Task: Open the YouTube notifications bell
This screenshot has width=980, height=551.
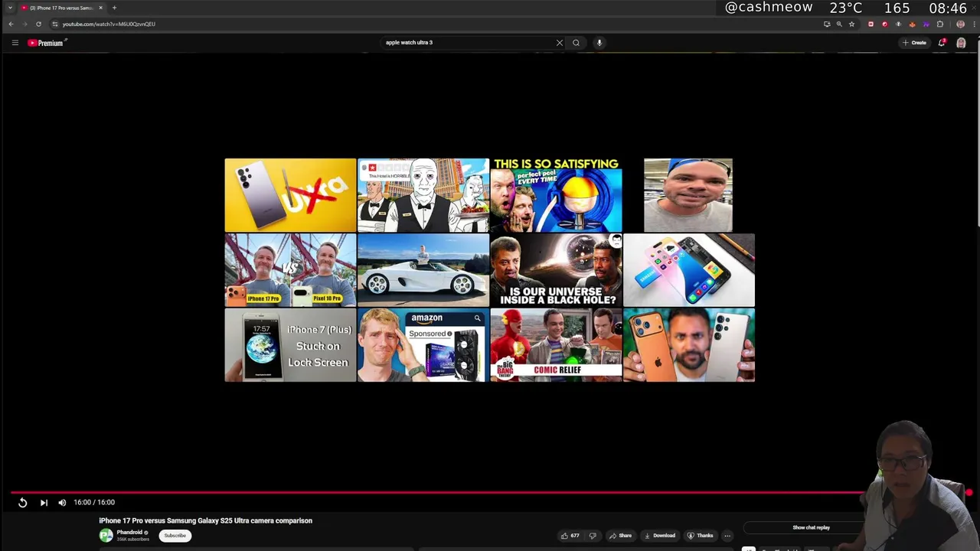Action: point(942,43)
